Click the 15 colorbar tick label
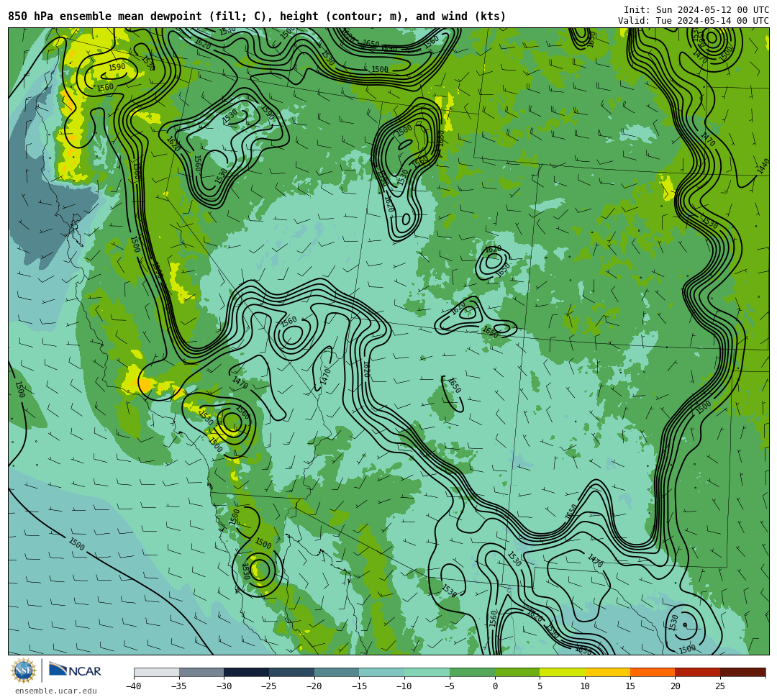777x700 pixels. click(630, 686)
